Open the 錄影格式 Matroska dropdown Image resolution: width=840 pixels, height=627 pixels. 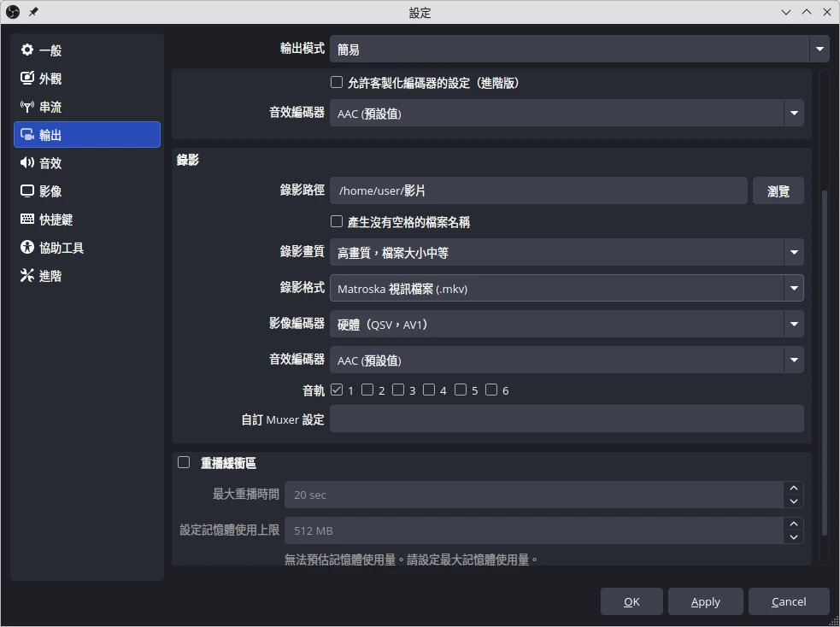click(566, 289)
